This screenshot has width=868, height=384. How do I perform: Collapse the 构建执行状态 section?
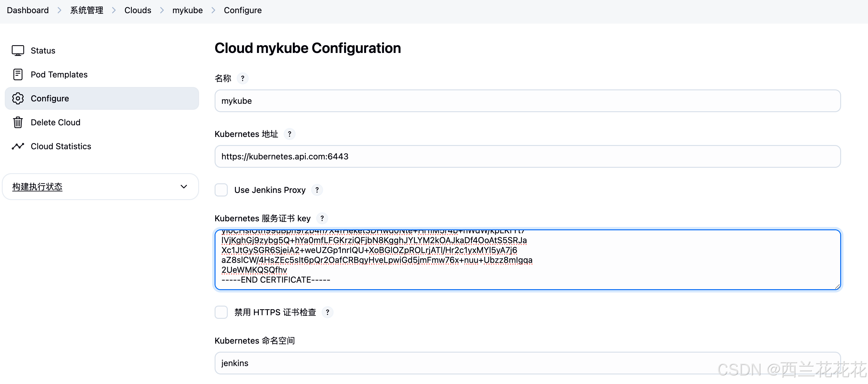pyautogui.click(x=183, y=186)
